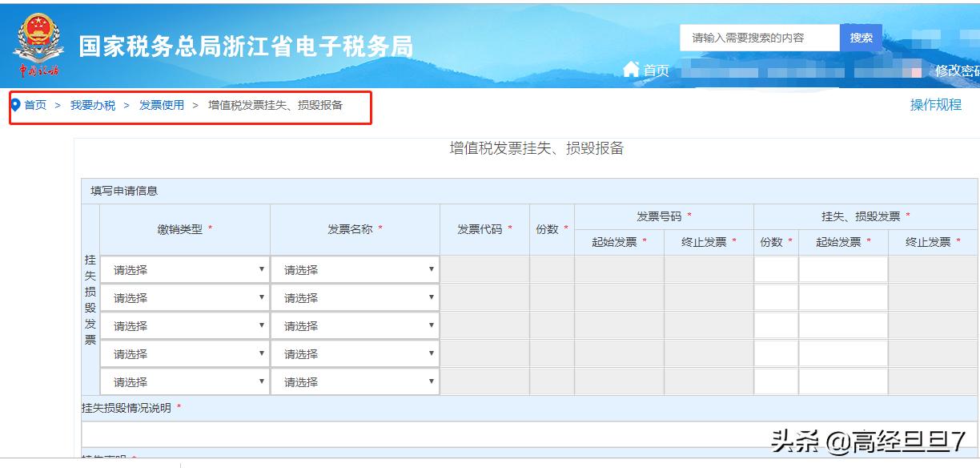Expand the fourth row 发票名称 dropdown
This screenshot has height=468, width=980.
pyautogui.click(x=356, y=353)
